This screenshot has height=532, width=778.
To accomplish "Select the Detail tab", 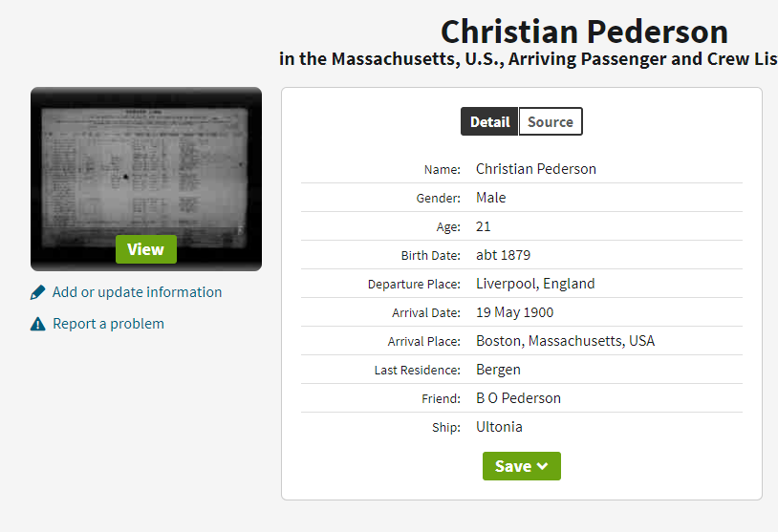I will click(x=489, y=122).
